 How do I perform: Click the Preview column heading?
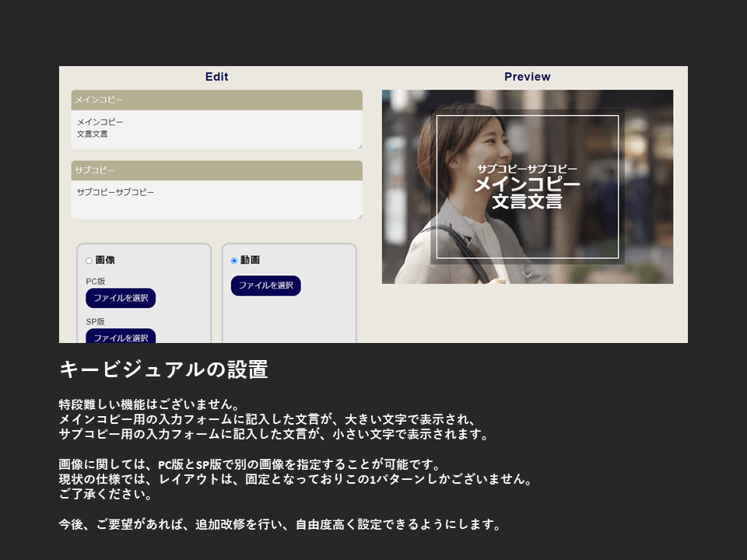point(527,77)
